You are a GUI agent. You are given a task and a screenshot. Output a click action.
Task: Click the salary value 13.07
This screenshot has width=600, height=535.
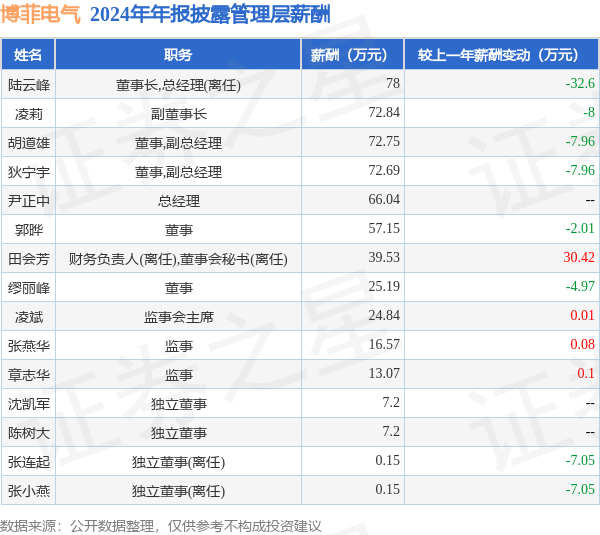pyautogui.click(x=384, y=374)
